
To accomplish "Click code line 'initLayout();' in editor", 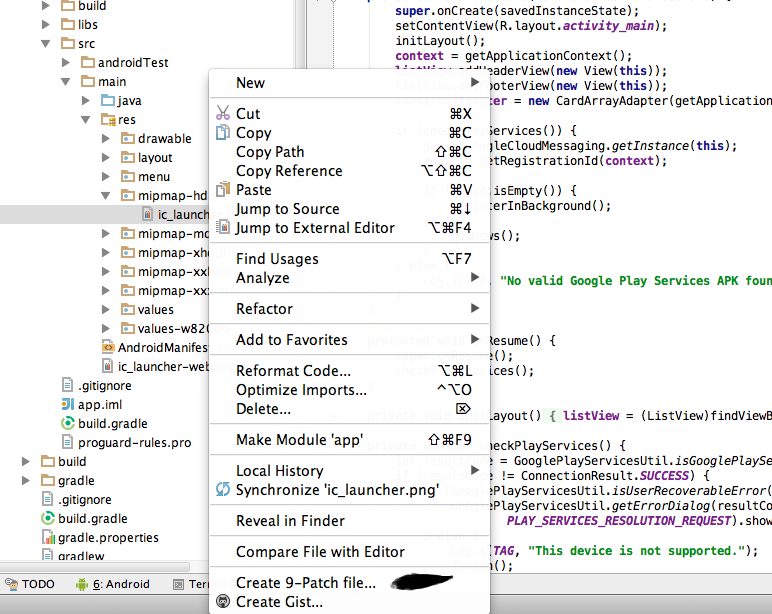I will click(440, 40).
